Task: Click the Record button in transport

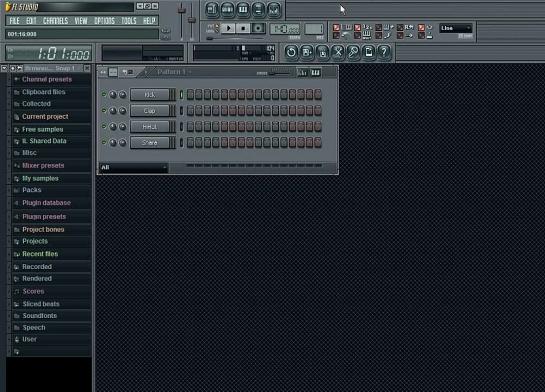Action: (x=258, y=28)
